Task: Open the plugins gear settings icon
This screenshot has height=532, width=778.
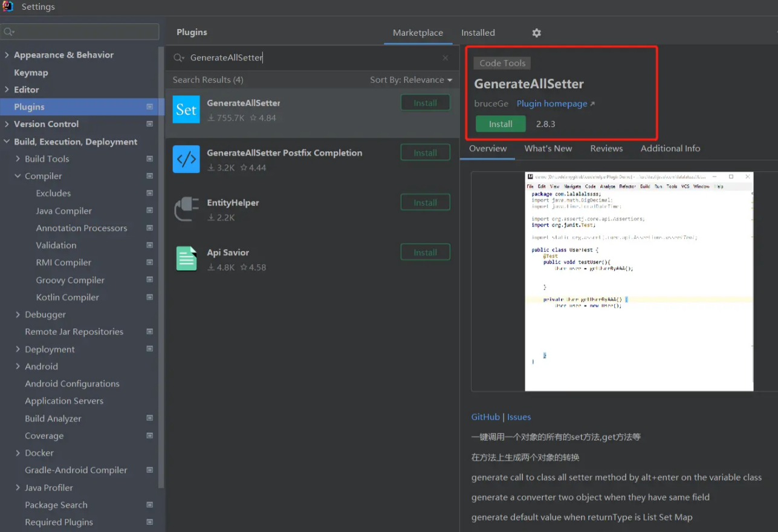Action: click(536, 33)
